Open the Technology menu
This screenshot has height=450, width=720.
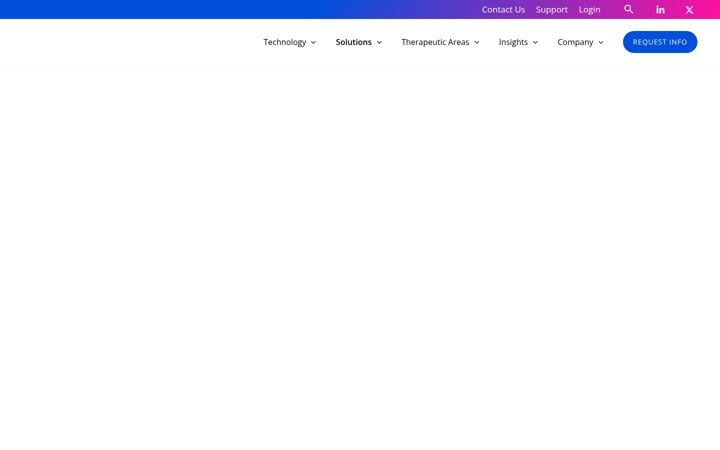click(285, 42)
